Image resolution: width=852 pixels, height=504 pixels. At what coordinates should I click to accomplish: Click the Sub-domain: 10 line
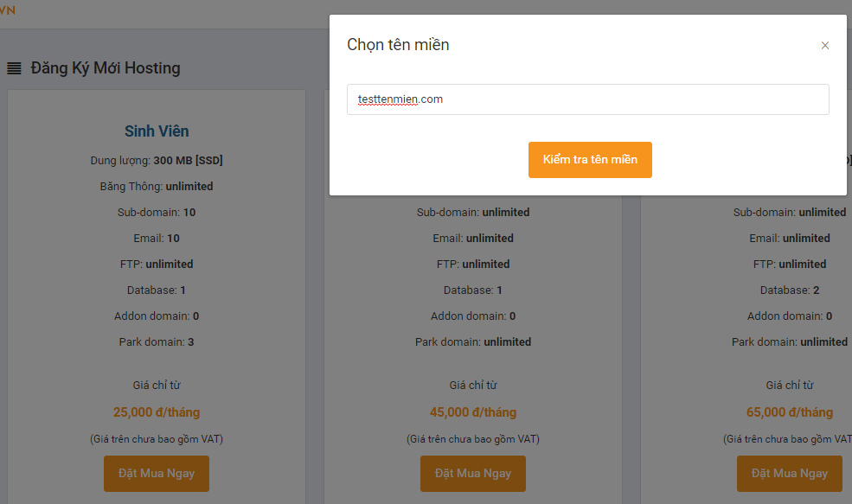tap(157, 213)
